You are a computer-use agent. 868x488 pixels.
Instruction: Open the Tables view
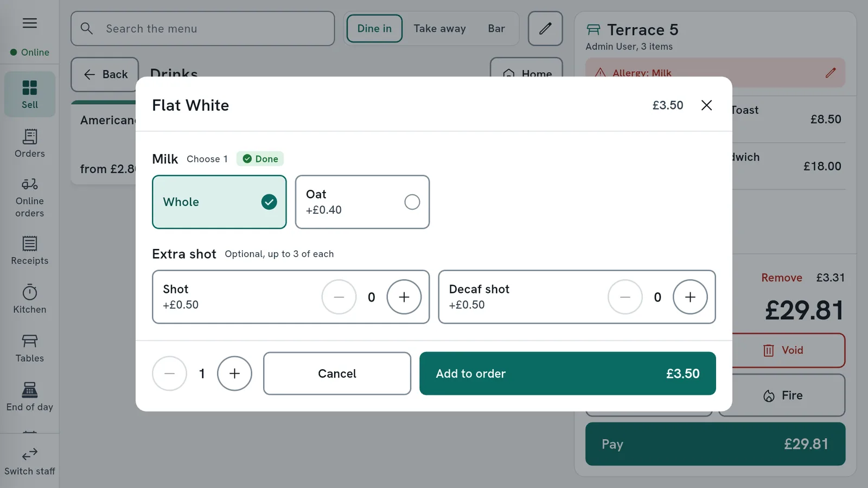click(30, 348)
